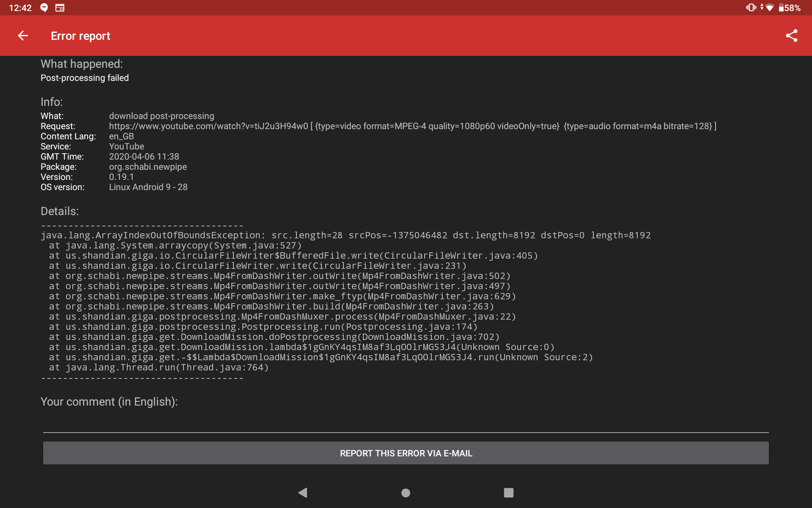Tap the Post-processing failed text

pos(85,77)
